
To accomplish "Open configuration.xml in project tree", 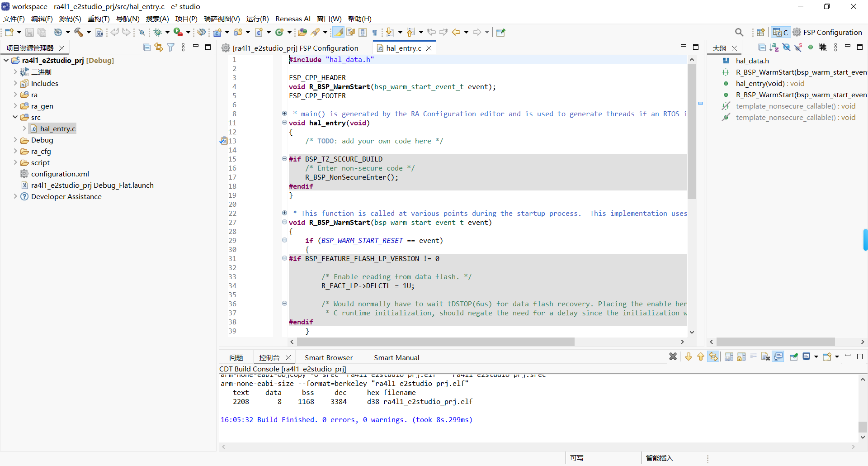I will (x=60, y=174).
